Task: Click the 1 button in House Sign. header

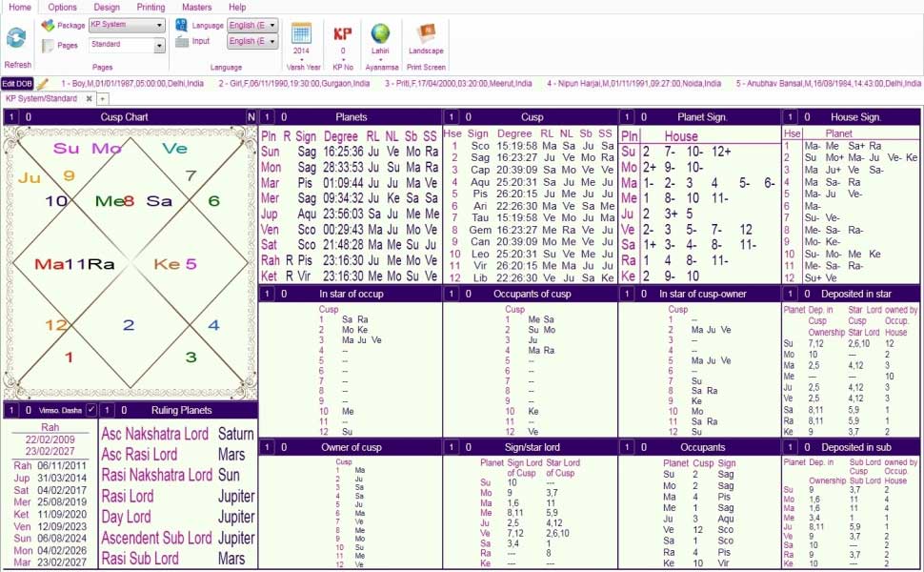Action: (791, 116)
